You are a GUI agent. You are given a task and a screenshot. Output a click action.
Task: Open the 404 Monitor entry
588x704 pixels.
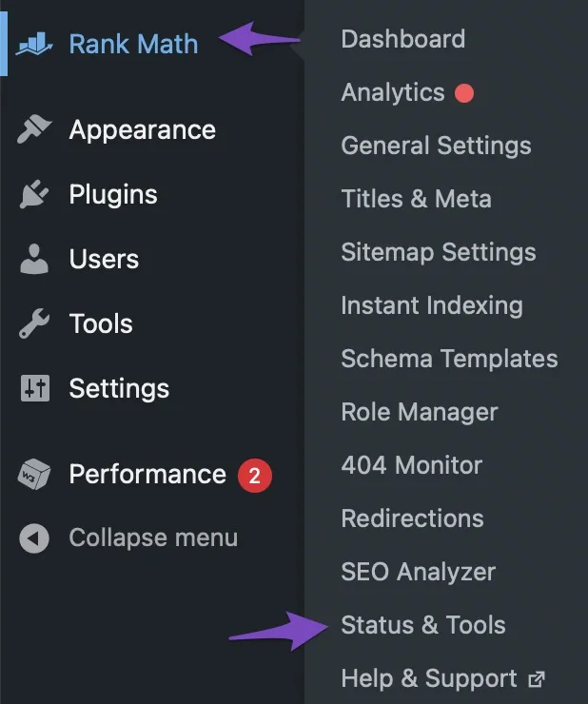pyautogui.click(x=411, y=465)
